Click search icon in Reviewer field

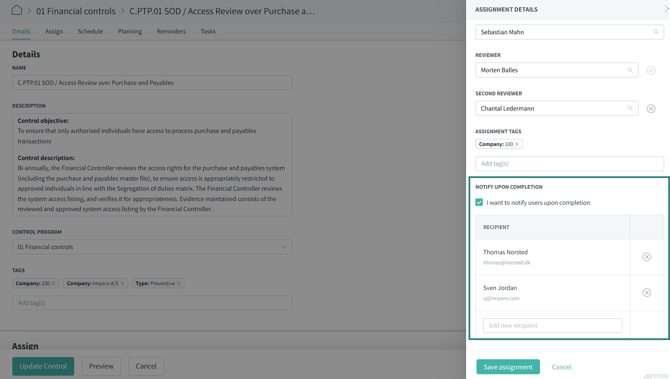pos(630,71)
